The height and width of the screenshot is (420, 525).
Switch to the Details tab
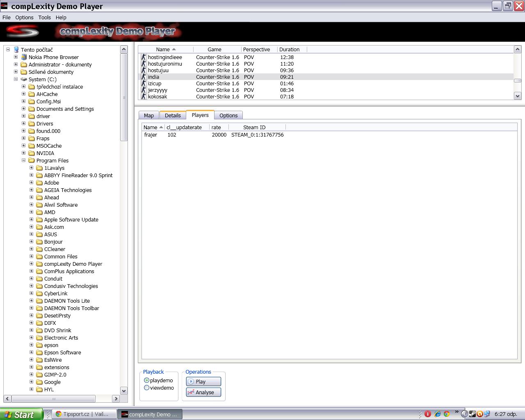[173, 115]
